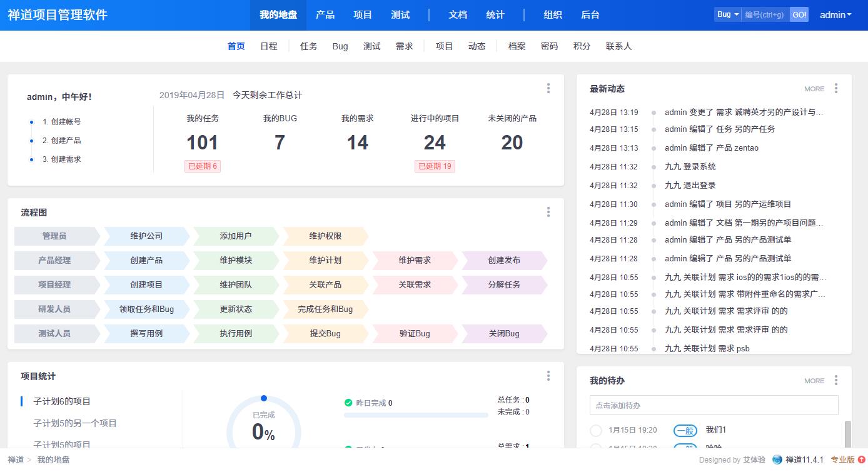The width and height of the screenshot is (868, 472).
Task: Open the admin user dropdown menu
Action: (x=835, y=15)
